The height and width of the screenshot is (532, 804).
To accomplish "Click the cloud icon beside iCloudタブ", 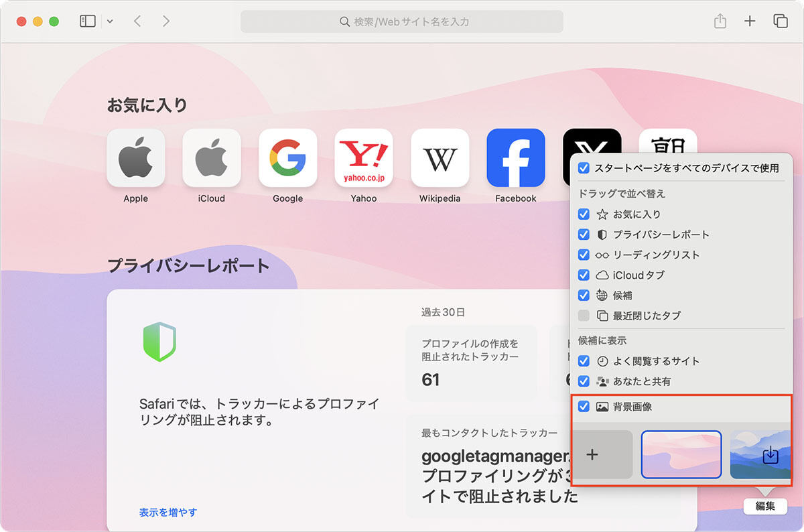I will (x=602, y=275).
